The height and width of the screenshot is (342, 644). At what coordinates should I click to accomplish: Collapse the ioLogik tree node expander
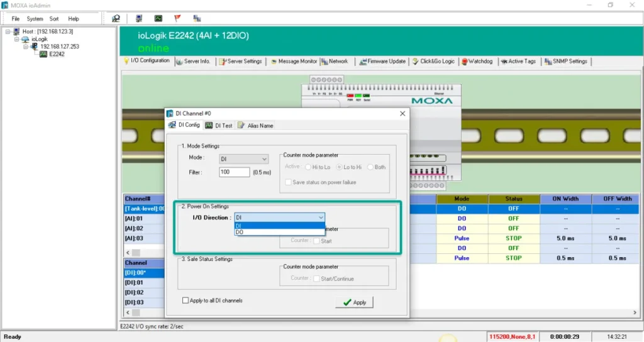(x=17, y=39)
